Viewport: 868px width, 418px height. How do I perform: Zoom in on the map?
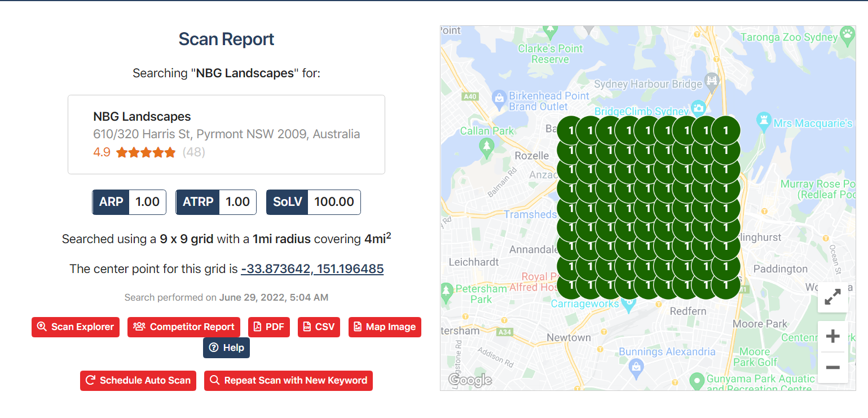832,337
